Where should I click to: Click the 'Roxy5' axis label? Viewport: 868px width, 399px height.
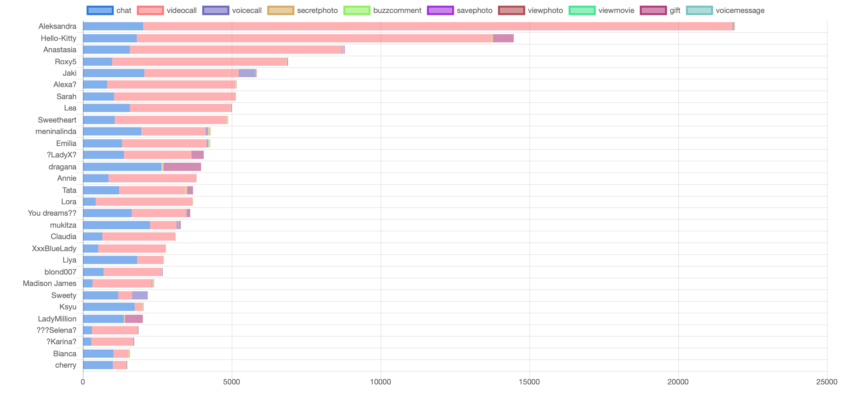click(66, 62)
